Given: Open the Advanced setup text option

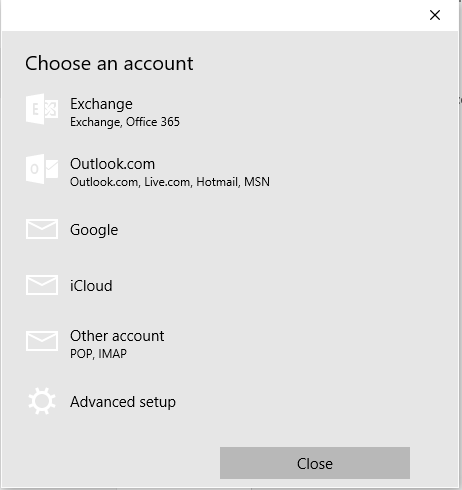Looking at the screenshot, I should [123, 402].
